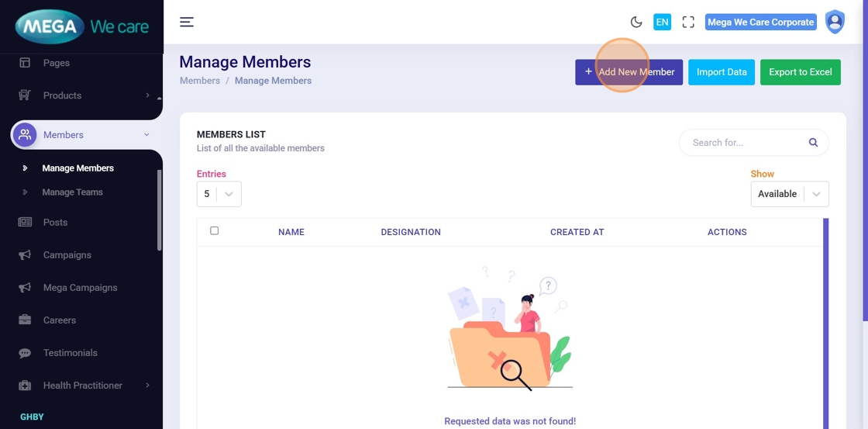868x429 pixels.
Task: Collapse the Members sidebar section
Action: pos(146,135)
